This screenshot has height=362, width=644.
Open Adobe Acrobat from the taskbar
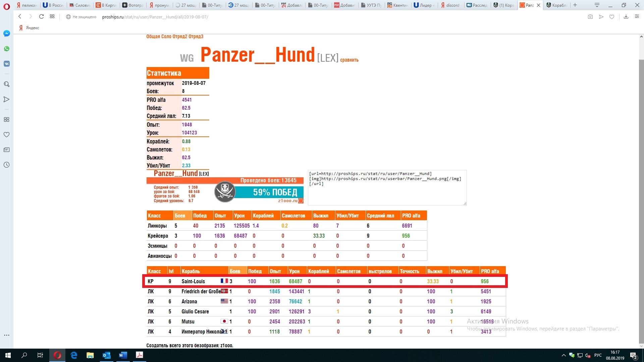tap(140, 355)
